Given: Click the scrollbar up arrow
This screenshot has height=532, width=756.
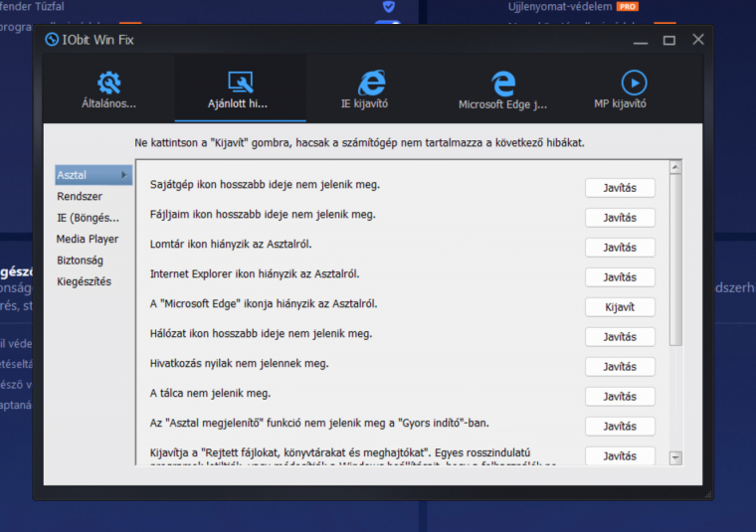Looking at the screenshot, I should pos(675,168).
